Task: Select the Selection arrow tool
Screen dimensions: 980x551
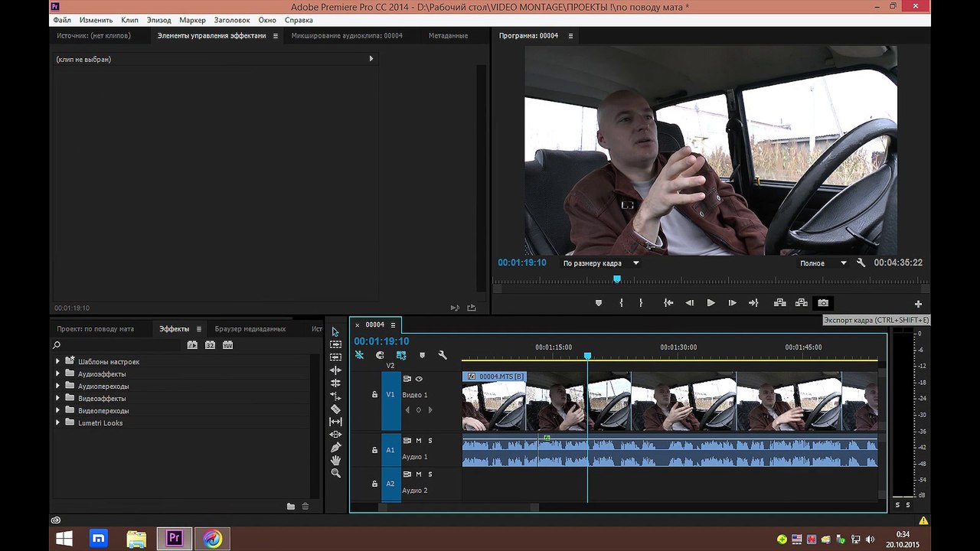Action: tap(335, 331)
